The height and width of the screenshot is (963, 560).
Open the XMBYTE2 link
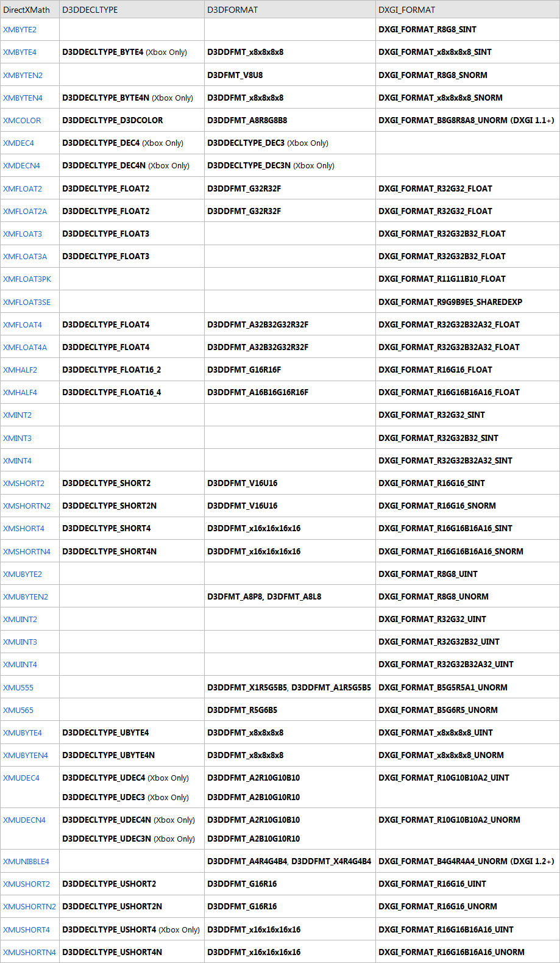pyautogui.click(x=19, y=29)
